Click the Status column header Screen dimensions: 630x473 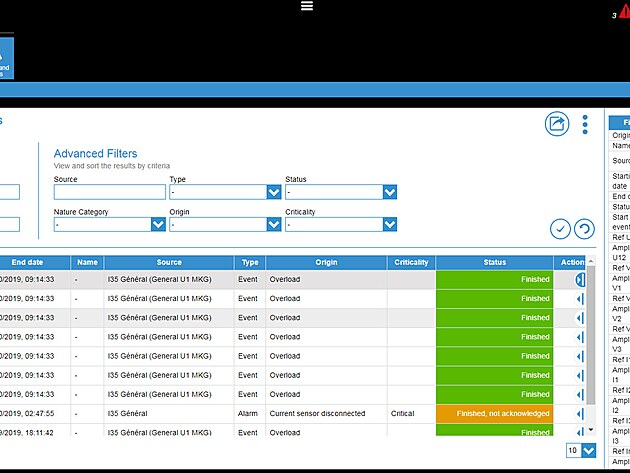(x=494, y=262)
